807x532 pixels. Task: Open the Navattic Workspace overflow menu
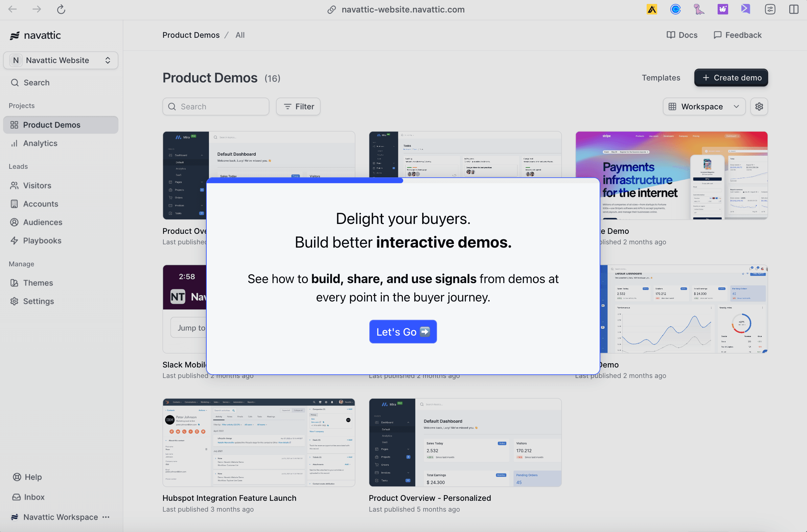pyautogui.click(x=105, y=517)
